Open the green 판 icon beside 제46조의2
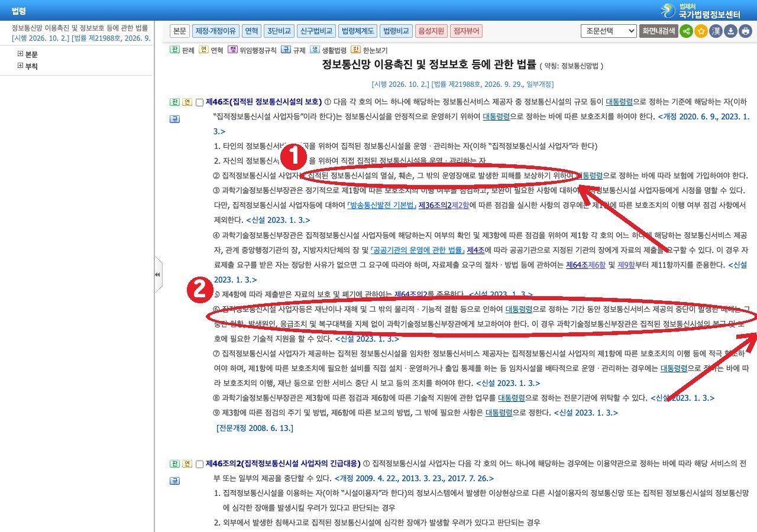 174,463
